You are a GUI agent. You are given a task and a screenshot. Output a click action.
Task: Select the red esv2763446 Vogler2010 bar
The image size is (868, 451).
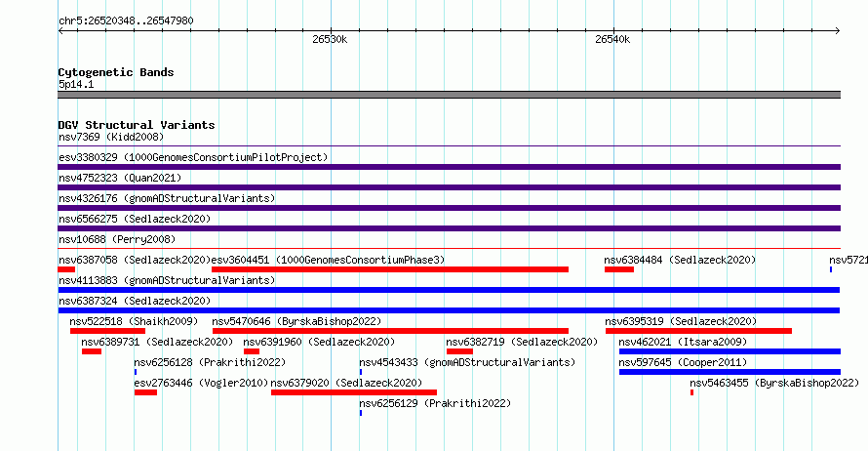(145, 392)
